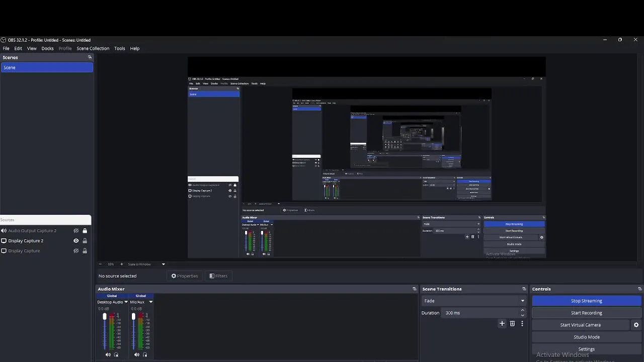Screen dimensions: 644x362
Task: Toggle the lock on Display Capture 2
Action: (x=85, y=241)
